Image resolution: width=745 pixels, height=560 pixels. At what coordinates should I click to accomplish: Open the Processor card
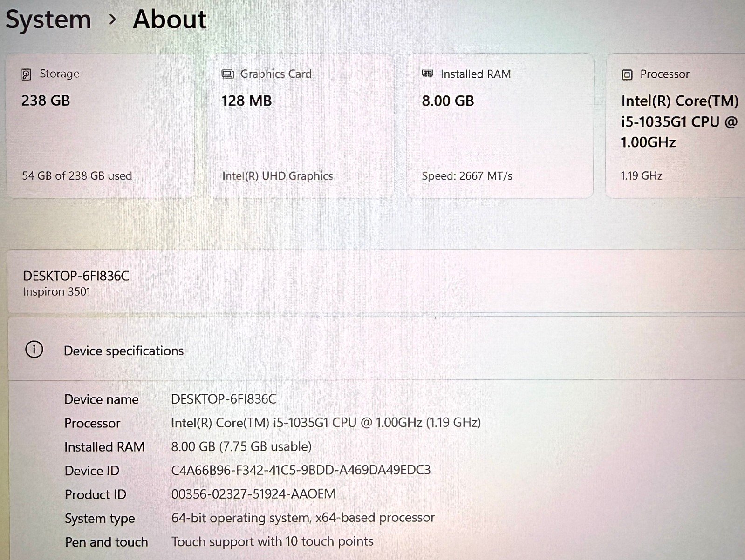pyautogui.click(x=675, y=126)
